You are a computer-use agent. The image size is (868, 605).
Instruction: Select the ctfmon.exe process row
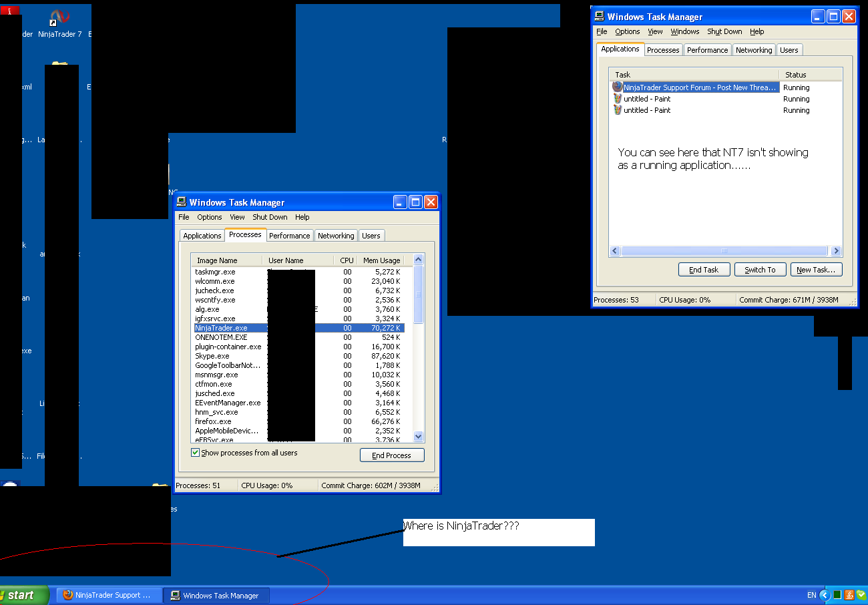click(x=298, y=384)
